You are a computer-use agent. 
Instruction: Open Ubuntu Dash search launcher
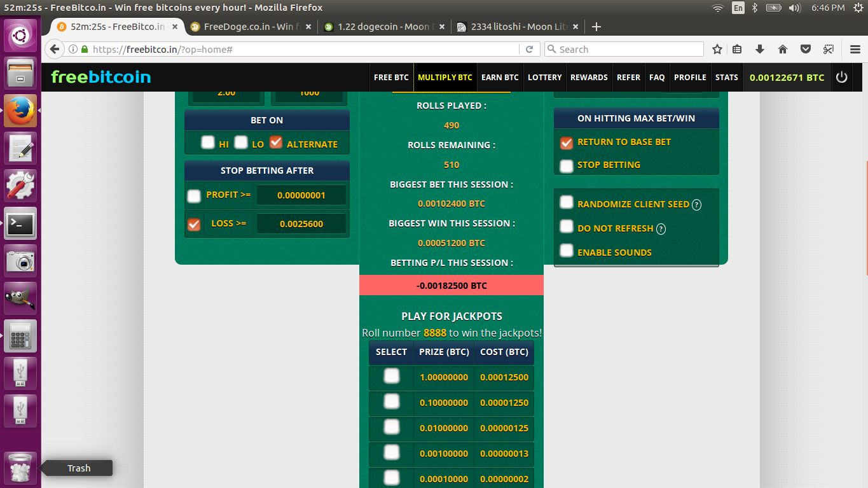click(x=21, y=36)
